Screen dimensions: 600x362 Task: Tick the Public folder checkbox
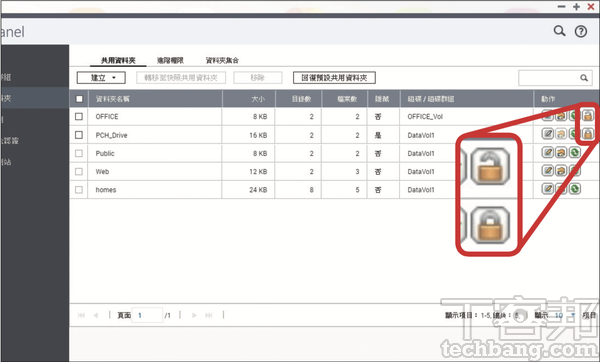click(x=79, y=153)
